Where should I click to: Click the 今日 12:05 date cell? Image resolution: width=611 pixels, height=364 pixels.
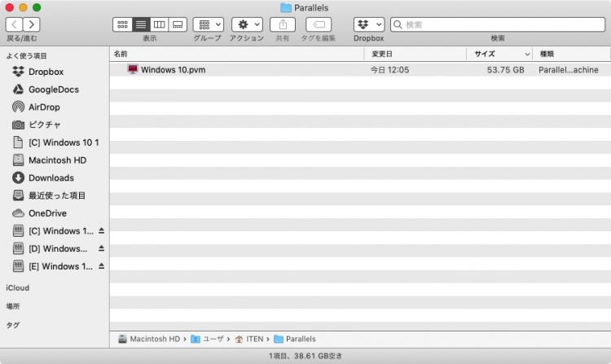tap(389, 70)
